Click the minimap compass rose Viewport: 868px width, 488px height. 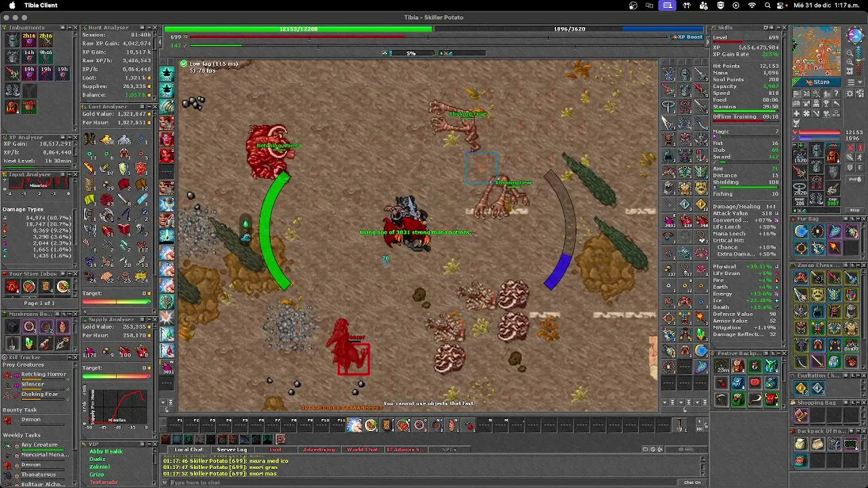pyautogui.click(x=856, y=35)
